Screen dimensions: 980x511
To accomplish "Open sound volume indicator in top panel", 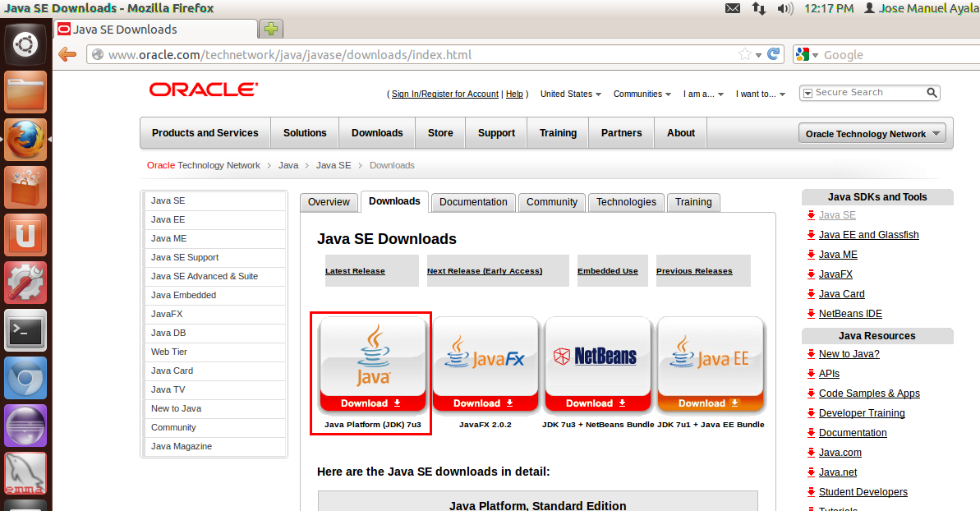I will (x=785, y=8).
